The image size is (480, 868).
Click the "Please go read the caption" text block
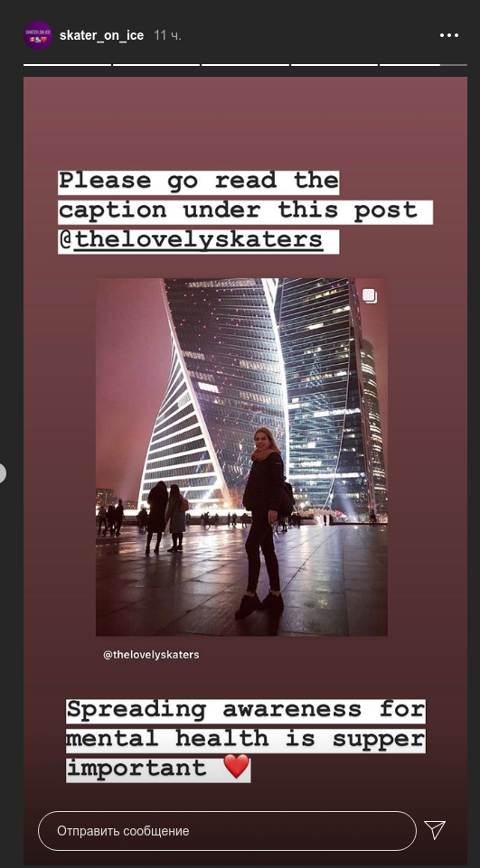245,210
